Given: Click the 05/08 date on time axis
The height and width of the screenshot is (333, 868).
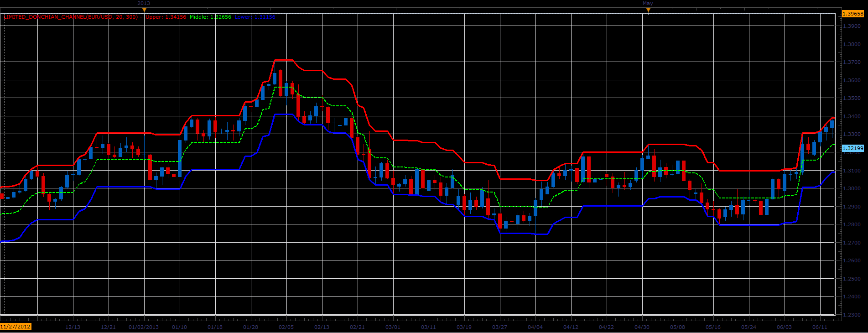Looking at the screenshot, I should [x=677, y=327].
